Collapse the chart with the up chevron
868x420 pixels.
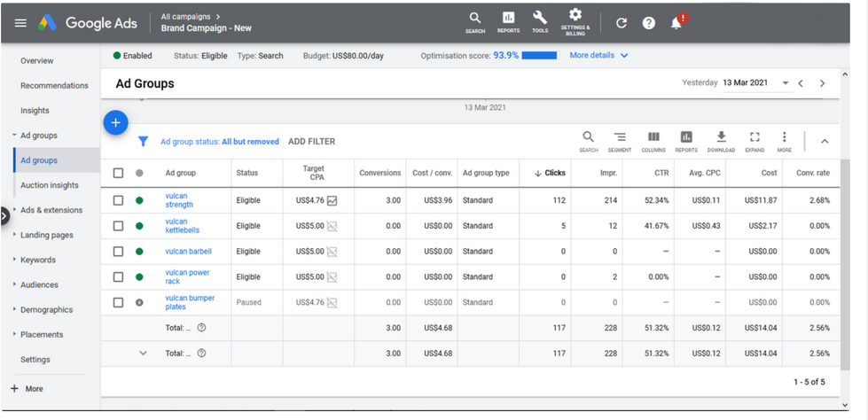tap(825, 142)
